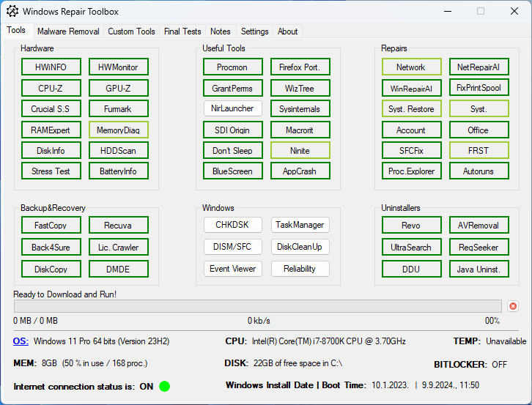The width and height of the screenshot is (532, 405).
Task: Start GPU-Z
Action: pos(119,88)
